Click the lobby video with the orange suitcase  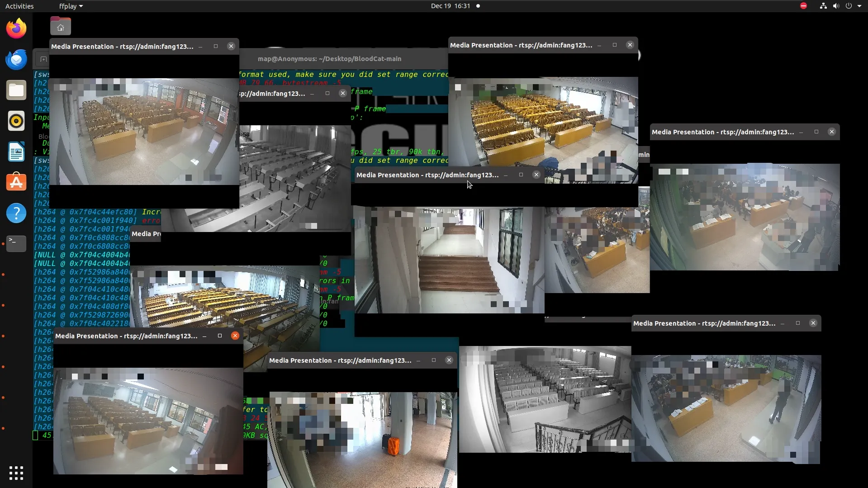pos(362,440)
